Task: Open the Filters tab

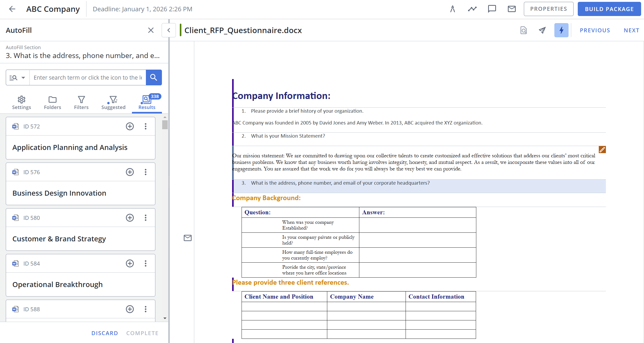Action: coord(81,103)
